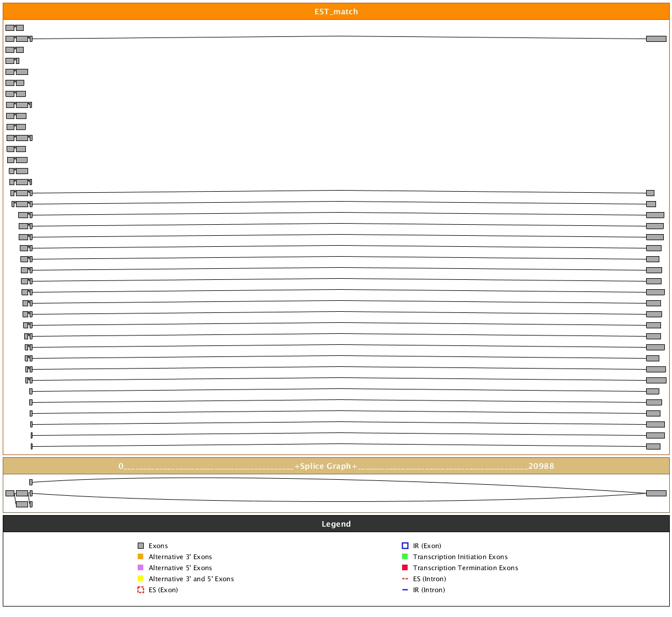Click the right exon of bottom EST row
Image resolution: width=672 pixels, height=617 pixels.
[653, 446]
